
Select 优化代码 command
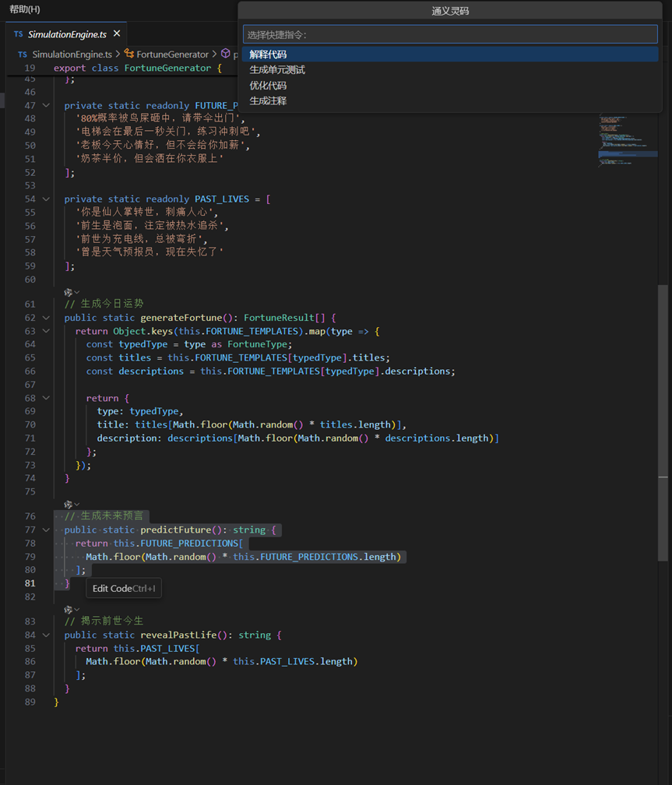click(450, 85)
